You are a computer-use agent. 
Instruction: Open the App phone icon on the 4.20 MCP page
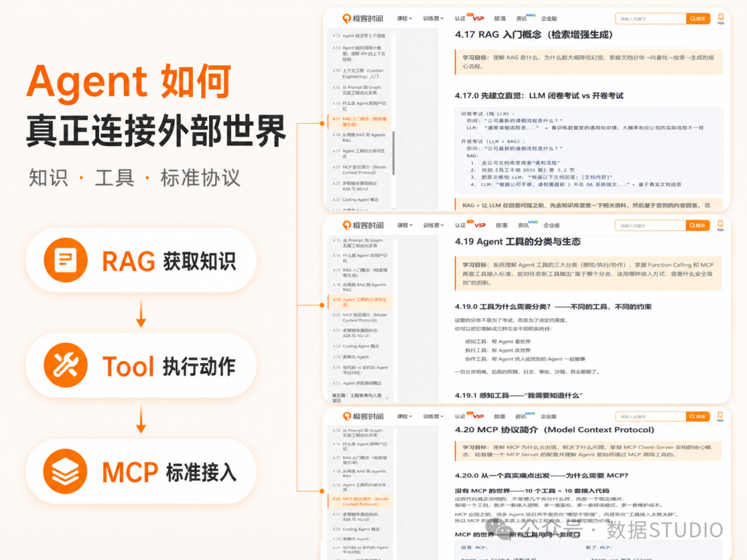(x=720, y=416)
